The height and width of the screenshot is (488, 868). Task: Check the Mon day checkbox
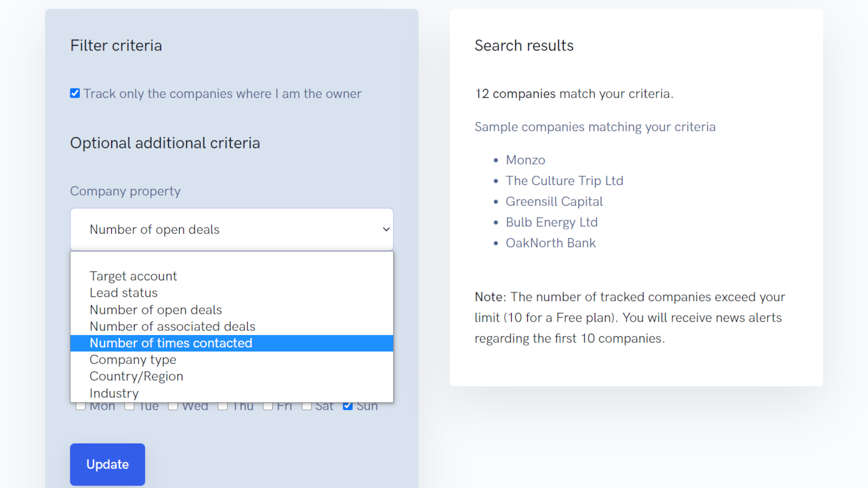pos(80,406)
